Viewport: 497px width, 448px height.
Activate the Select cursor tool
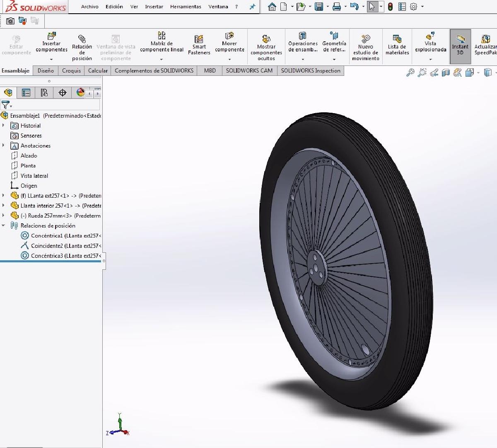(x=372, y=7)
